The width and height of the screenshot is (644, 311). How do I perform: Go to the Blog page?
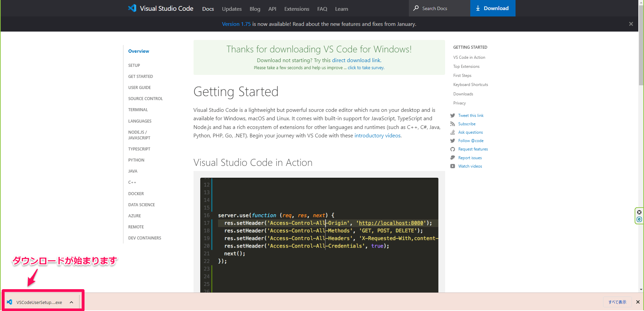pyautogui.click(x=255, y=9)
